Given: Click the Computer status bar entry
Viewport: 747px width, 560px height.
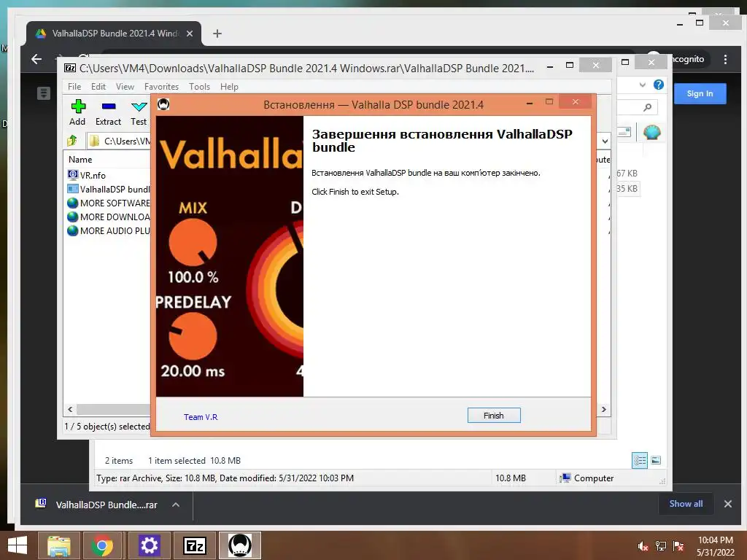Looking at the screenshot, I should point(587,478).
